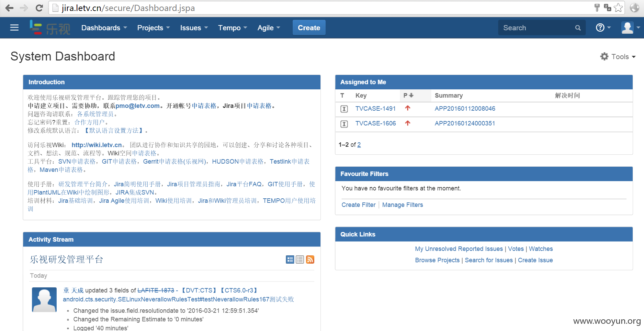Viewport: 644px width, 331px height.
Task: Click 默认语言设置方法 link
Action: [x=114, y=131]
